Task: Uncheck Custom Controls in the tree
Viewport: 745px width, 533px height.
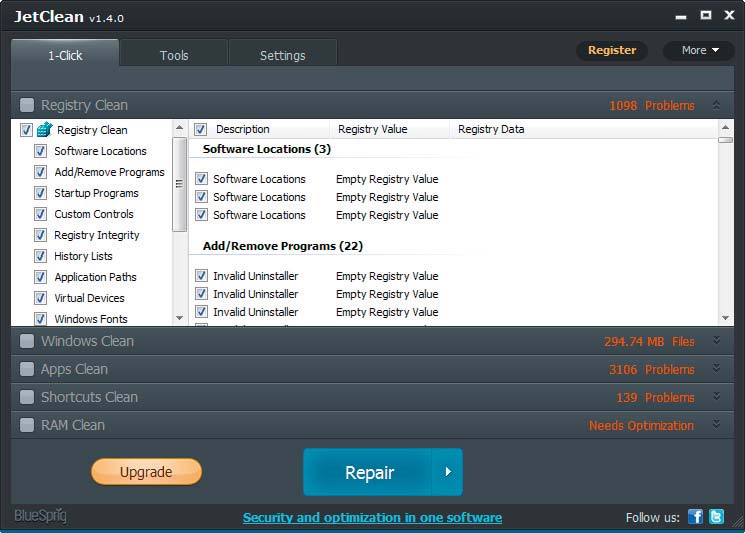Action: coord(40,214)
